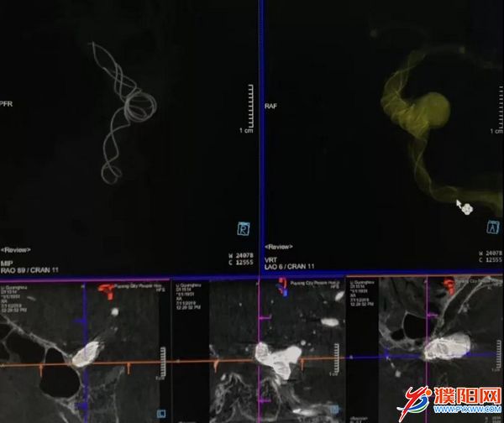Click the coiled wire loop in MIP view
Image resolution: width=504 pixels, height=423 pixels.
coord(140,105)
